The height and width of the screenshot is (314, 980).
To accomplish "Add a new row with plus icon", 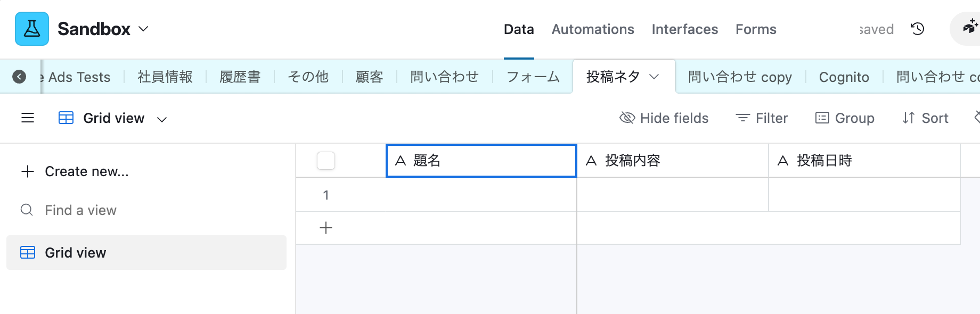I will 326,228.
